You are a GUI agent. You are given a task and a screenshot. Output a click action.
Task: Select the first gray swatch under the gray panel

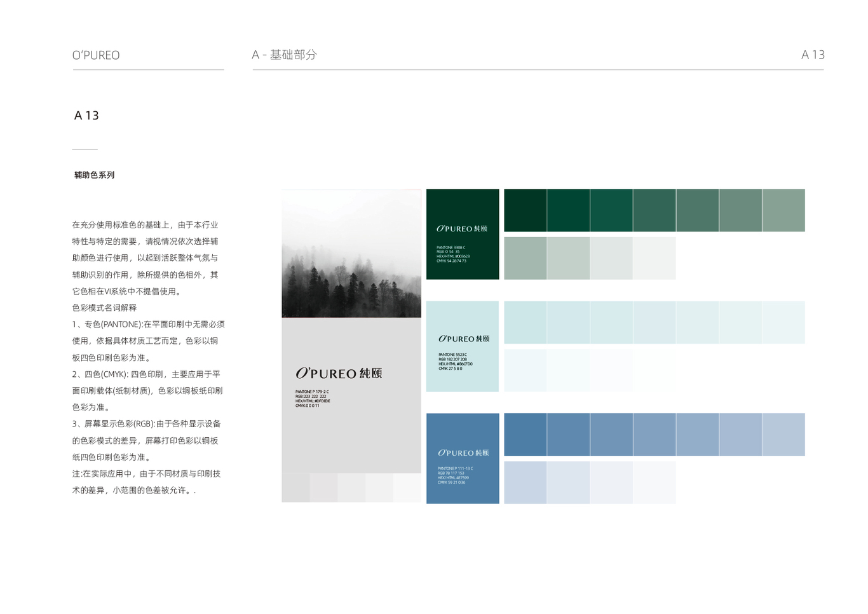tap(296, 488)
